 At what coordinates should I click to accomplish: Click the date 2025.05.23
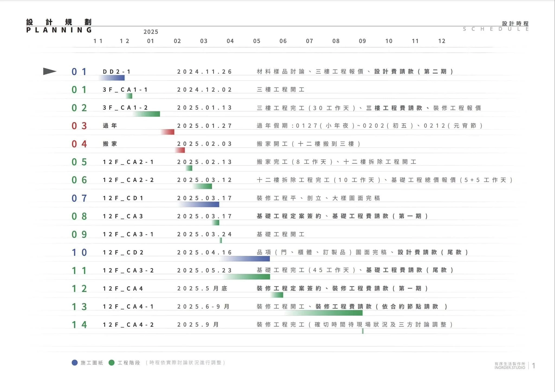[x=205, y=270]
